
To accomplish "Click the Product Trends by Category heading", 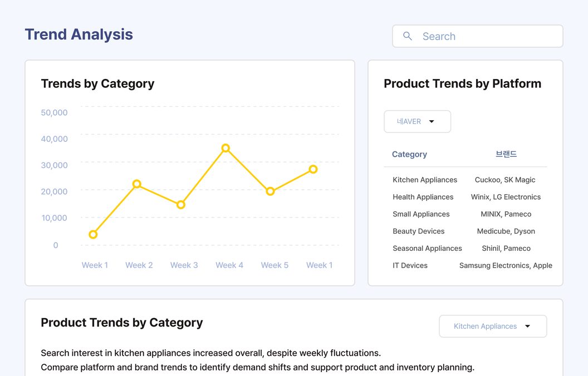I will [122, 323].
